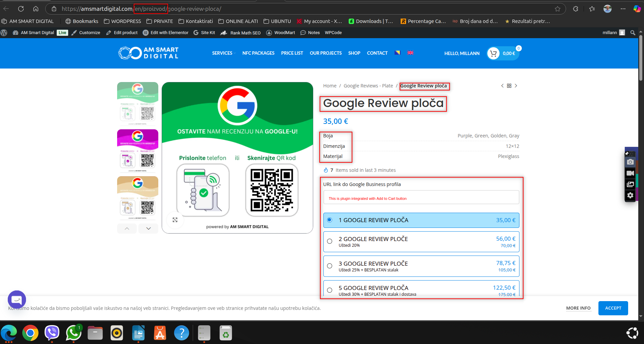Screen dimensions: 644x344
Task: Open the millann user account menu
Action: 614,33
